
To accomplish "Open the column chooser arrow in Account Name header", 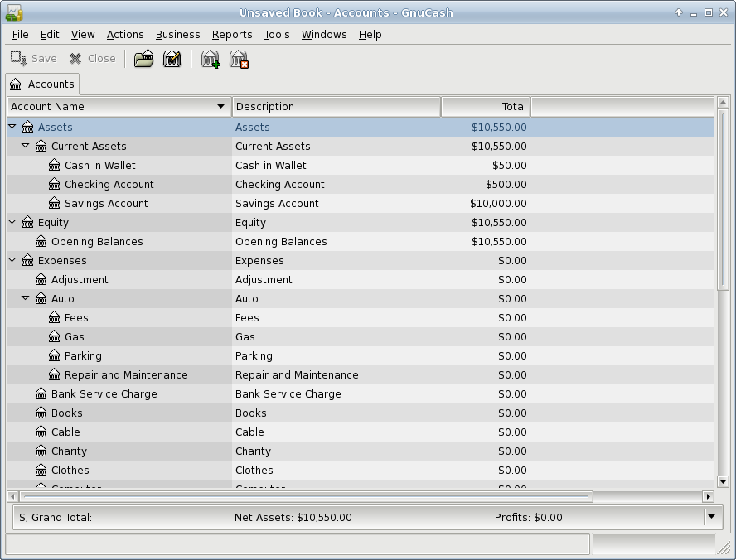I will point(220,107).
